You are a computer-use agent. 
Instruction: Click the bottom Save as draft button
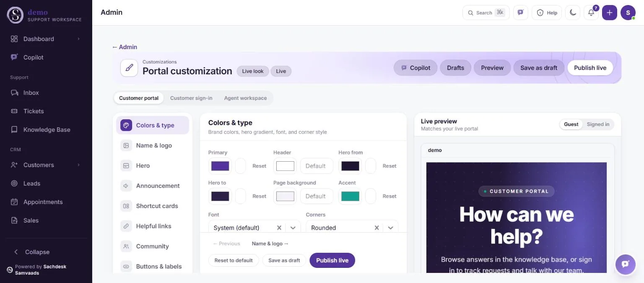coord(284,260)
